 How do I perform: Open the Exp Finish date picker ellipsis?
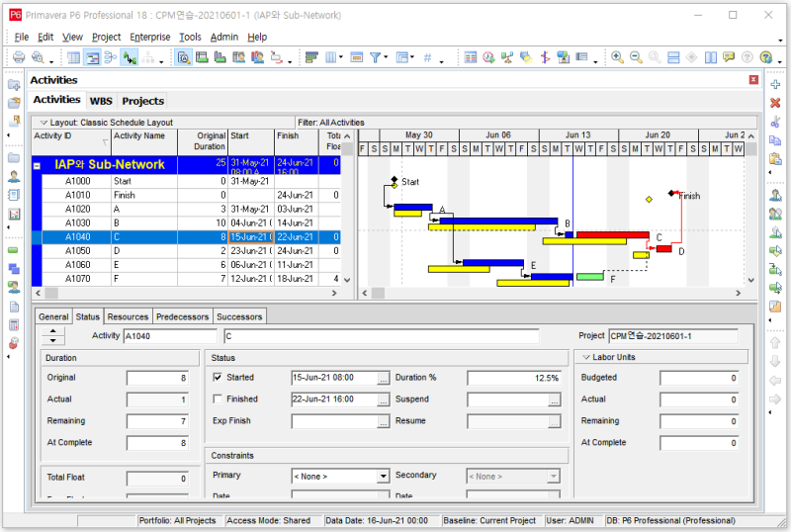pos(384,421)
